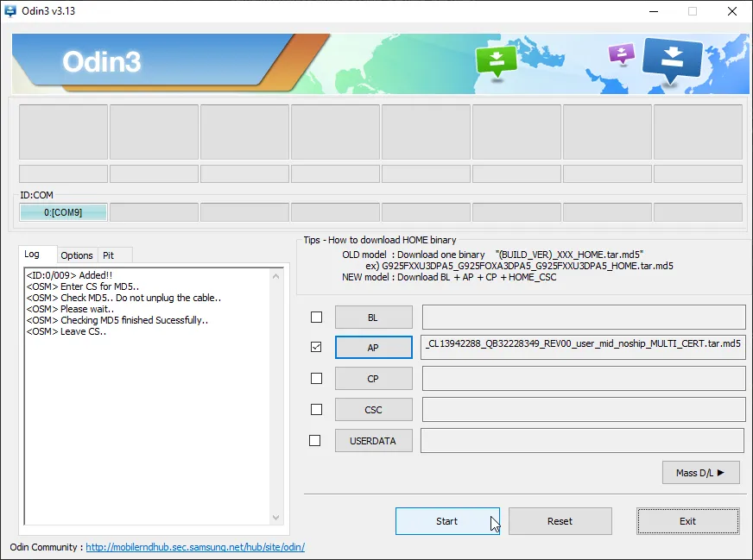
Task: Select the 0:[COM9] port slot
Action: (63, 212)
